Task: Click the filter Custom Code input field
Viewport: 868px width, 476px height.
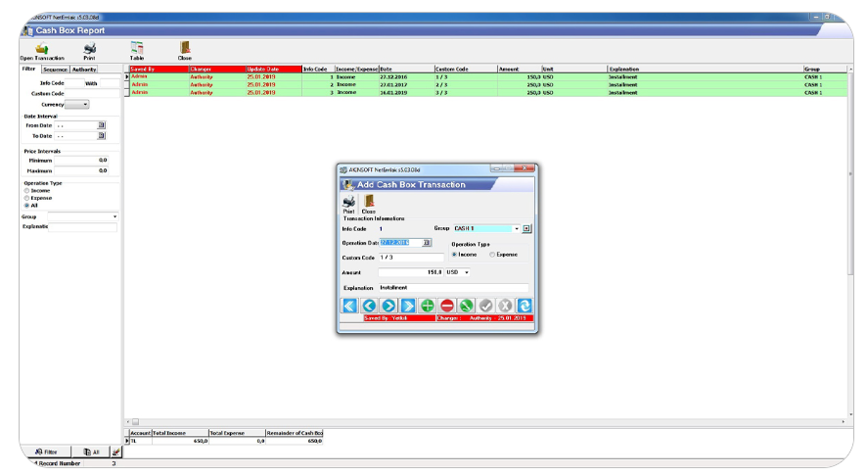Action: 92,94
